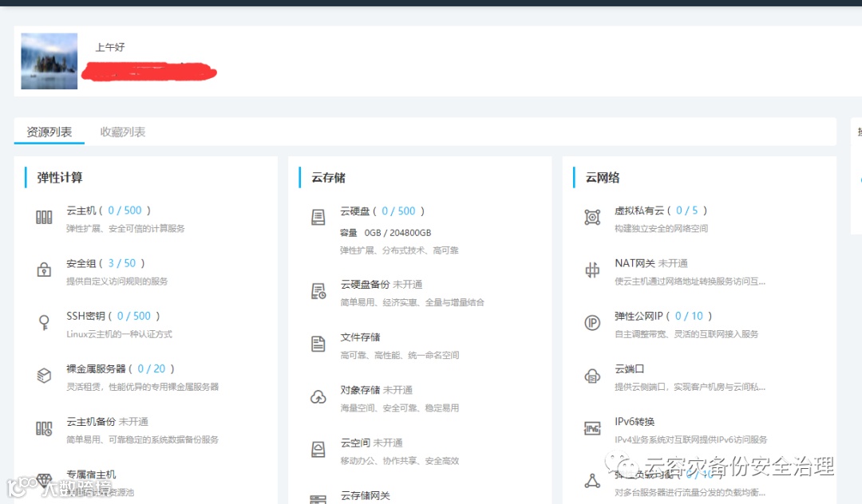Screen dimensions: 862x504
Task: Click the load balancer triangle icon
Action: click(592, 481)
